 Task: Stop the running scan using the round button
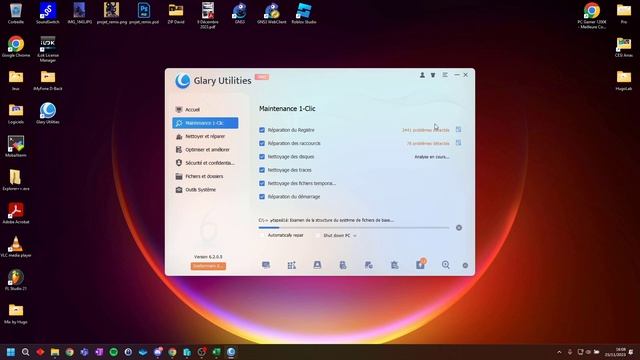(x=459, y=228)
